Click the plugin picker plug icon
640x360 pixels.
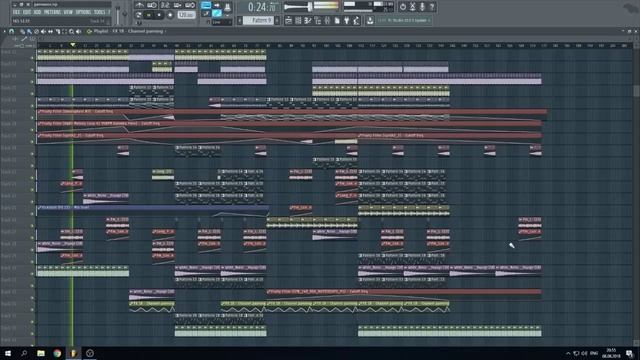347,20
